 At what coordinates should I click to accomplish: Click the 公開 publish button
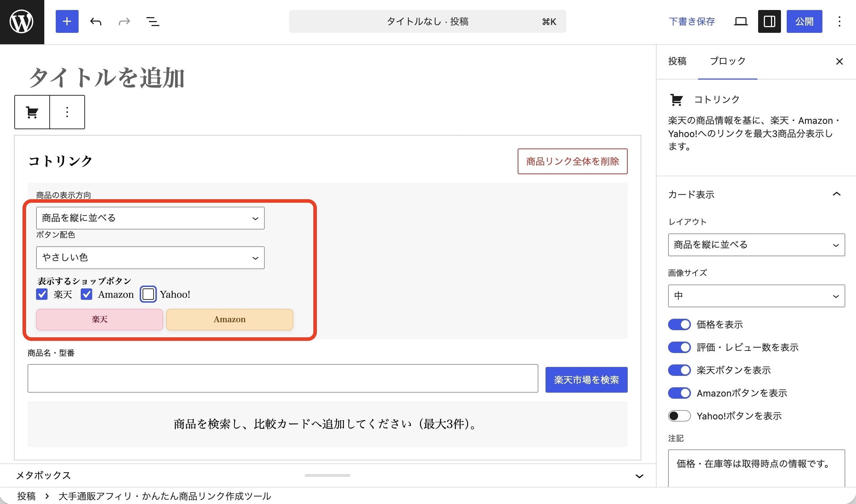(x=805, y=21)
